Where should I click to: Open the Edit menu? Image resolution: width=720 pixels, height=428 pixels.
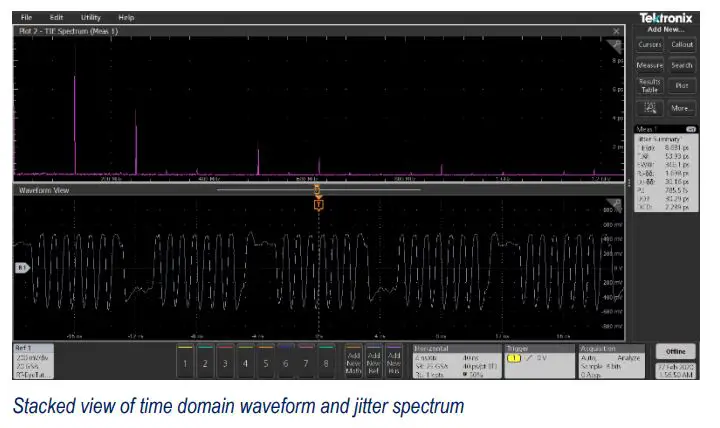tap(56, 17)
